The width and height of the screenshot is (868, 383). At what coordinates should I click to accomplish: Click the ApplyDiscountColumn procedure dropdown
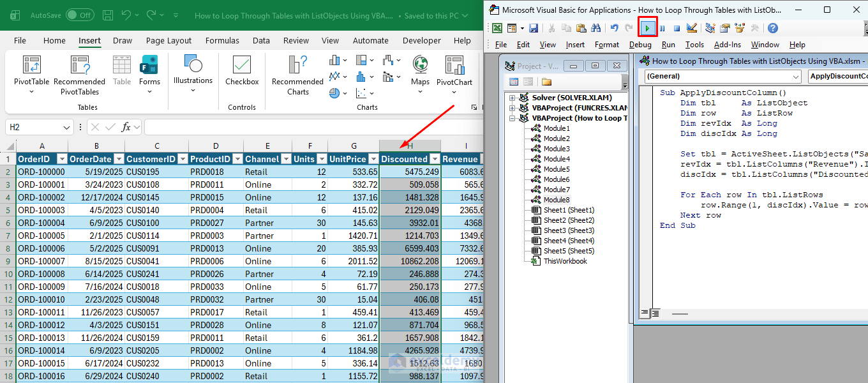tap(838, 77)
